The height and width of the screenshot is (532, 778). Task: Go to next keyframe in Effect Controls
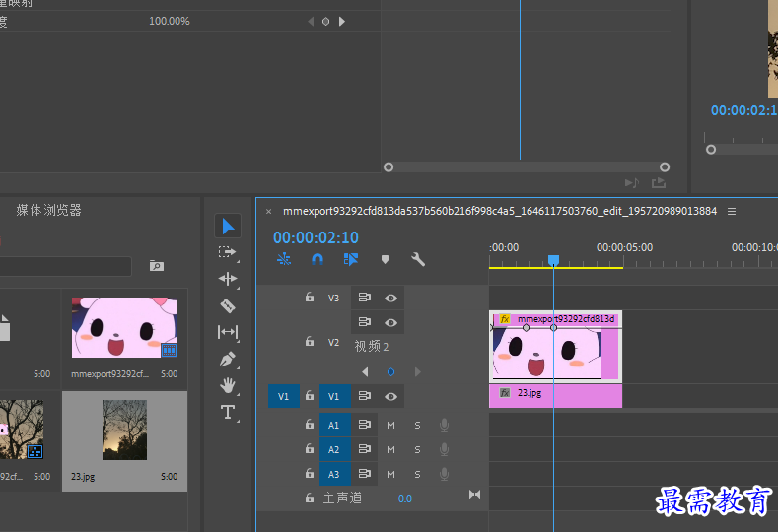click(342, 22)
